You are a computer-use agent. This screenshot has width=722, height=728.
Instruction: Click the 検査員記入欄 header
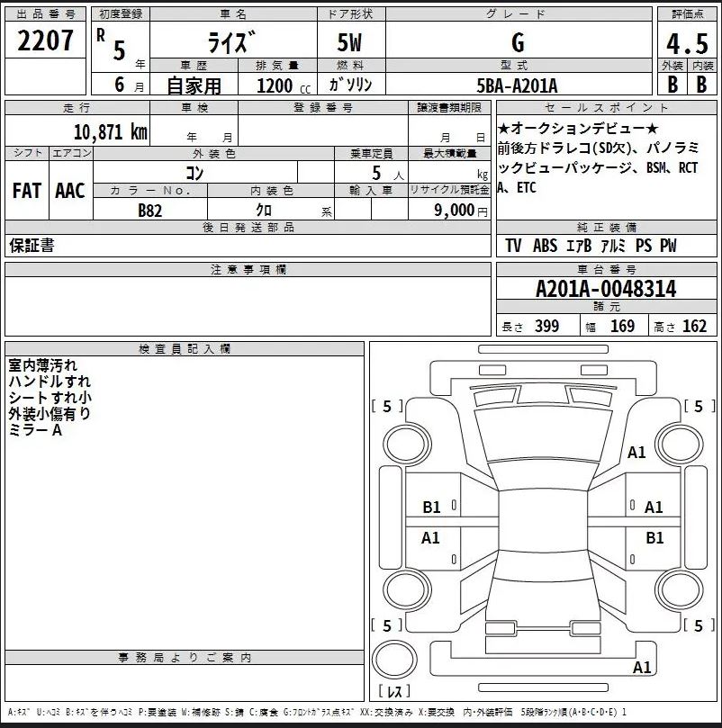[185, 349]
